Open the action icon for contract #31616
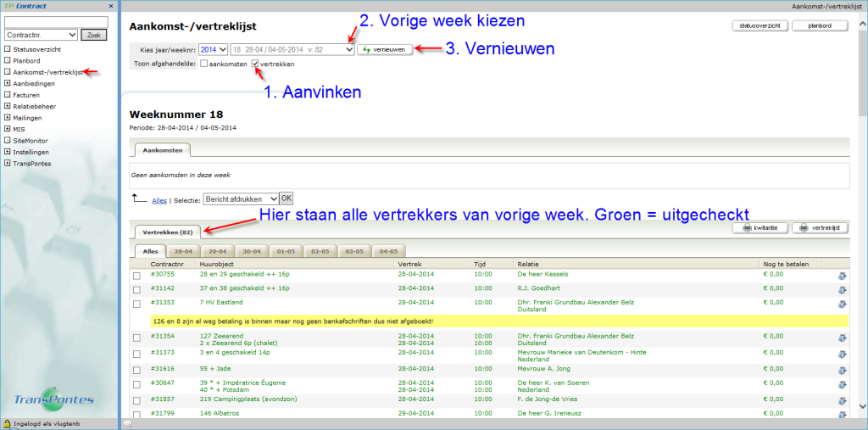Viewport: 868px width, 430px height. pyautogui.click(x=842, y=369)
